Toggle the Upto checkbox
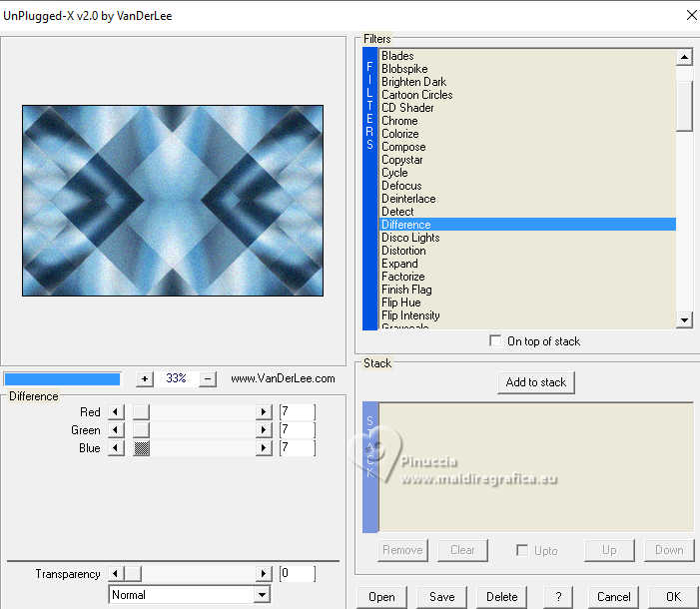 522,550
